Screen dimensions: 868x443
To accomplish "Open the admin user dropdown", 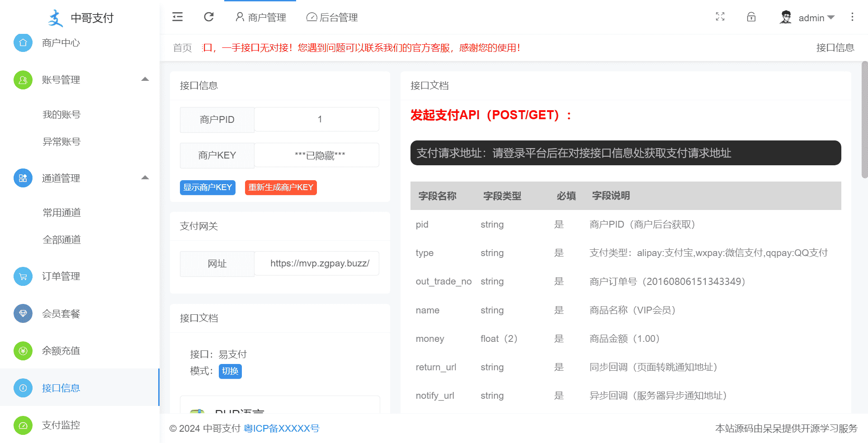I will [x=807, y=18].
